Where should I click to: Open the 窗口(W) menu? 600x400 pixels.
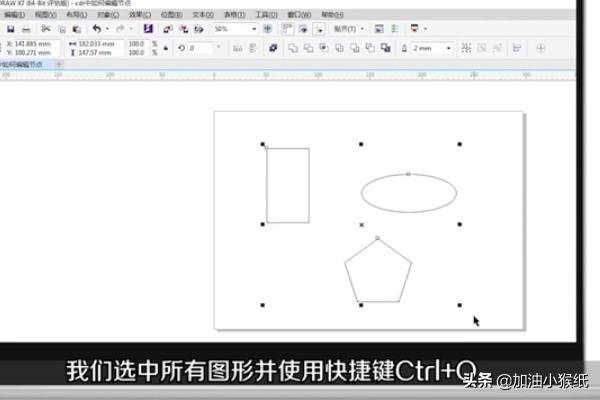tap(299, 15)
